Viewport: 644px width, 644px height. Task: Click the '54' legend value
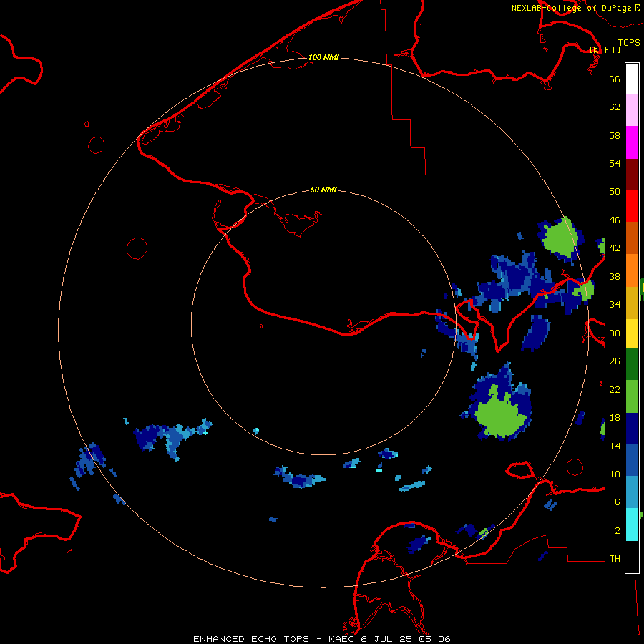615,163
